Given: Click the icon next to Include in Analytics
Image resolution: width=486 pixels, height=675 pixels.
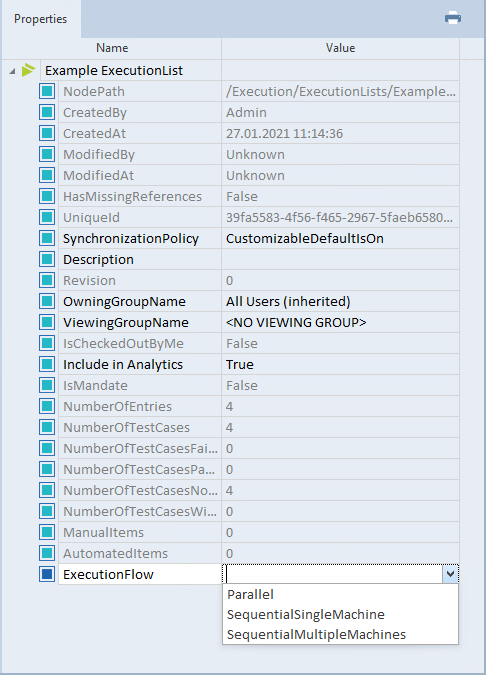Looking at the screenshot, I should (47, 364).
